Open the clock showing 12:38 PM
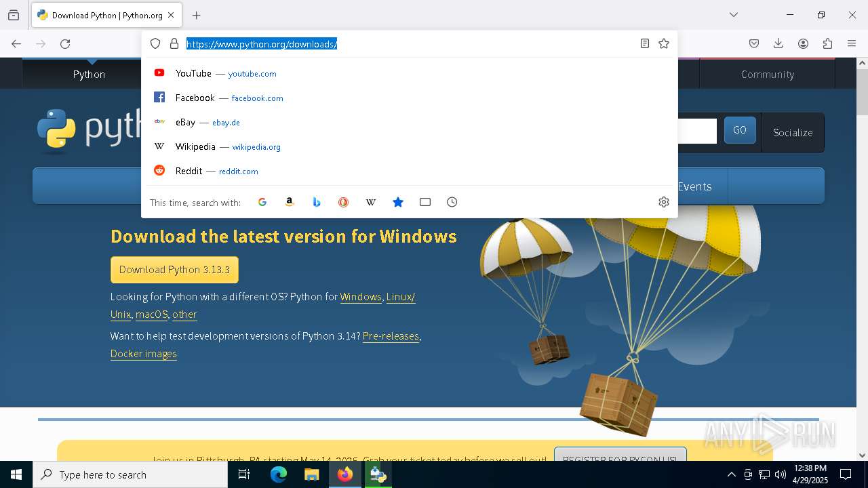Image resolution: width=868 pixels, height=488 pixels. 810,474
